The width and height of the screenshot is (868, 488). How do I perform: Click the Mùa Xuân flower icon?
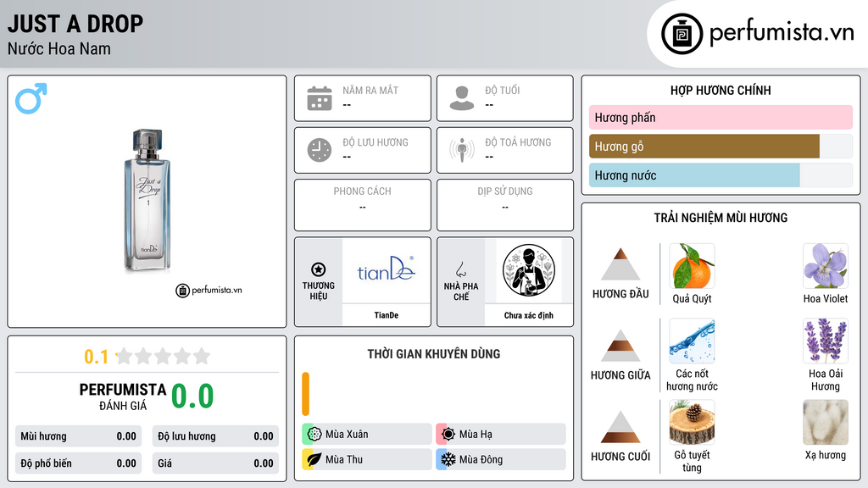click(314, 434)
